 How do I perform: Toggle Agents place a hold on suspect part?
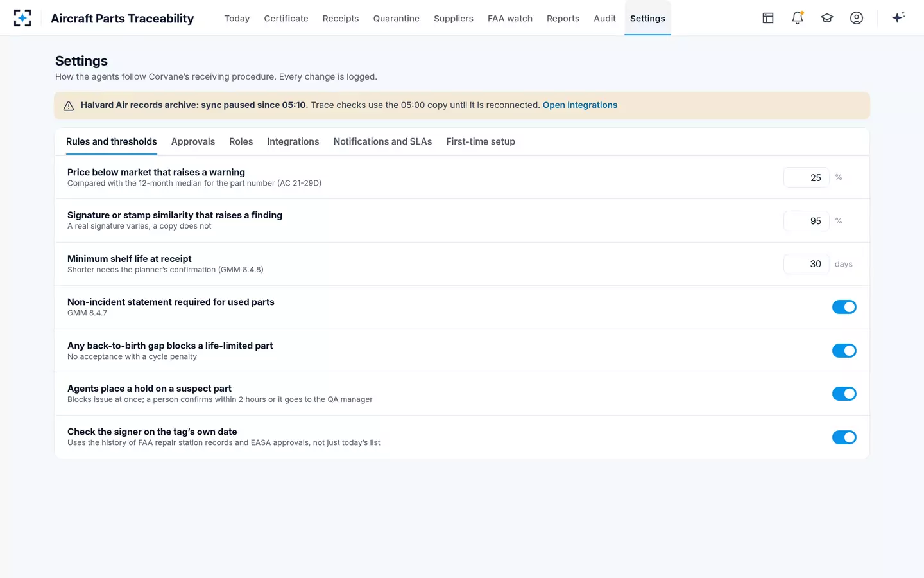pyautogui.click(x=844, y=394)
